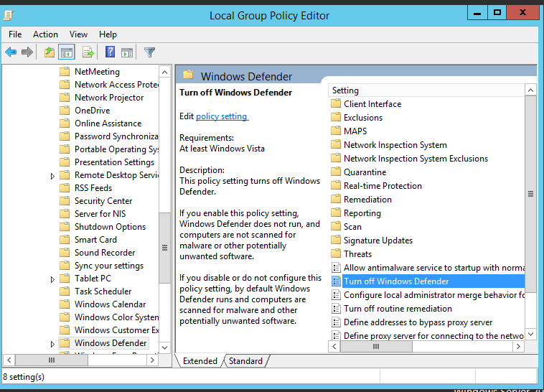The image size is (544, 392).
Task: Switch to the Extended tab
Action: click(200, 361)
